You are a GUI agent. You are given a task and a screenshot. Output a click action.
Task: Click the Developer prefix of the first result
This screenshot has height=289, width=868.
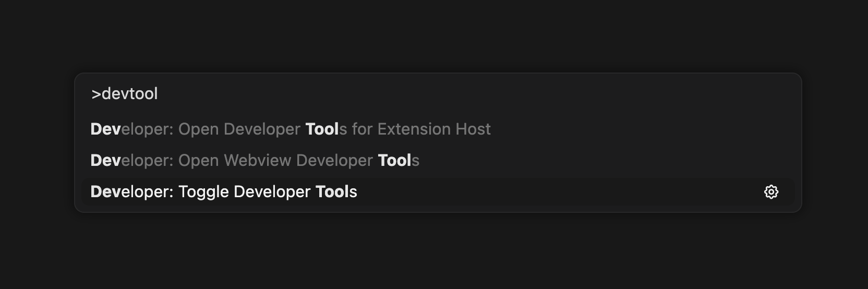click(x=130, y=129)
